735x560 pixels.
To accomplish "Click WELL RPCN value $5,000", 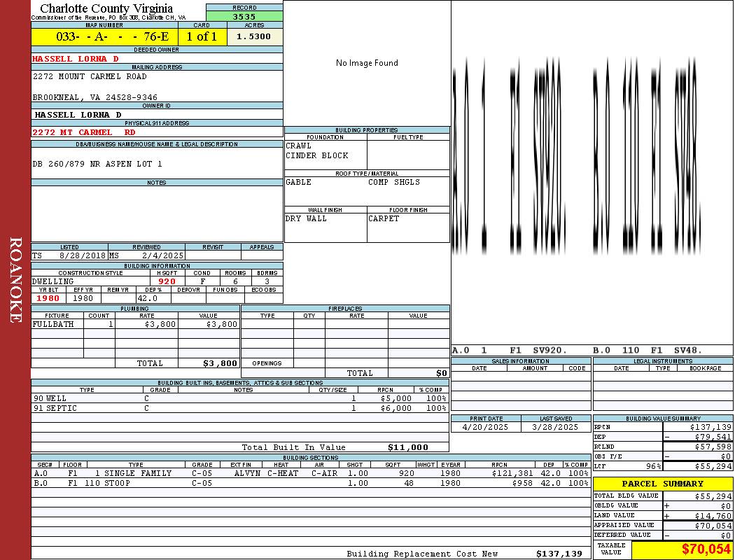I will point(396,398).
